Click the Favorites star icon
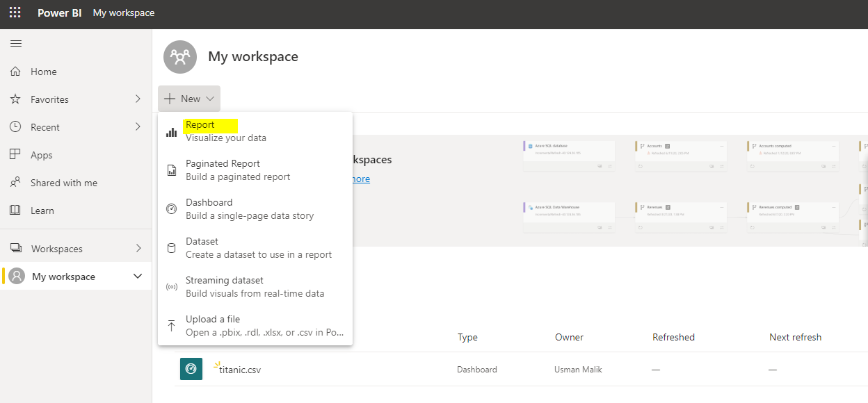Viewport: 868px width, 403px height. 15,99
